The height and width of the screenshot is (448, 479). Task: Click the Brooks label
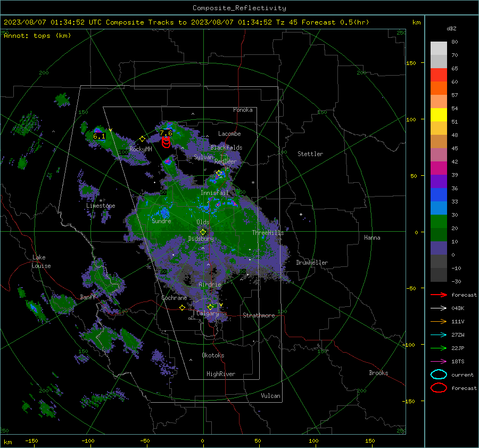point(378,373)
